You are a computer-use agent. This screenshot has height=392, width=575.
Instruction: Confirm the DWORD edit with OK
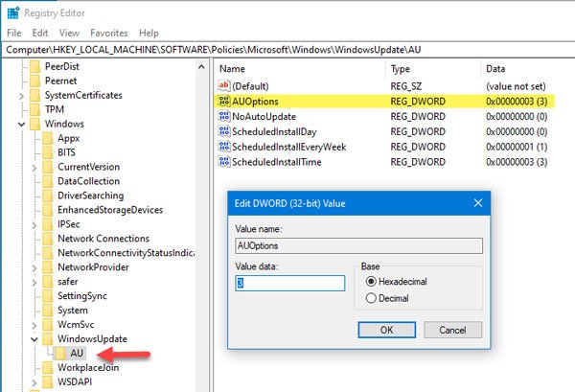click(387, 330)
